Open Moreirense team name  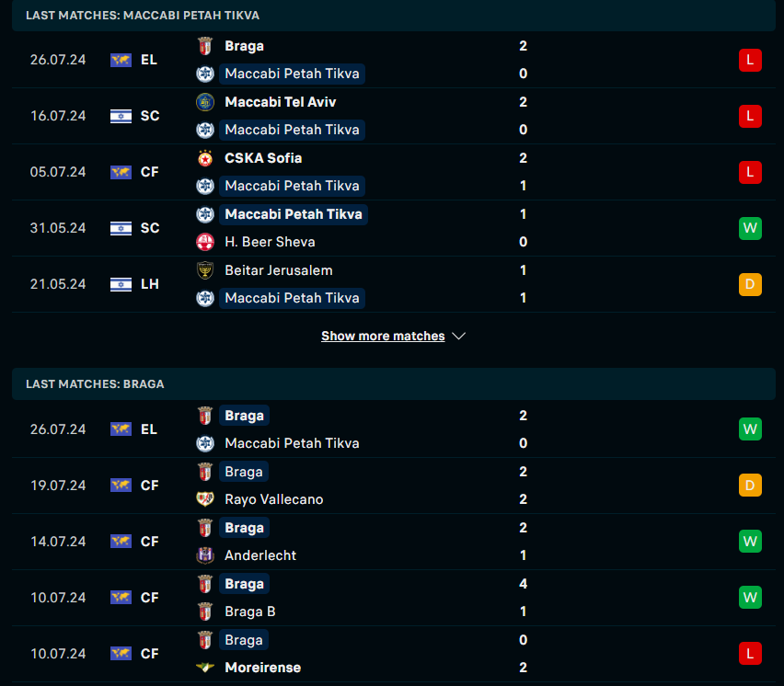click(263, 668)
